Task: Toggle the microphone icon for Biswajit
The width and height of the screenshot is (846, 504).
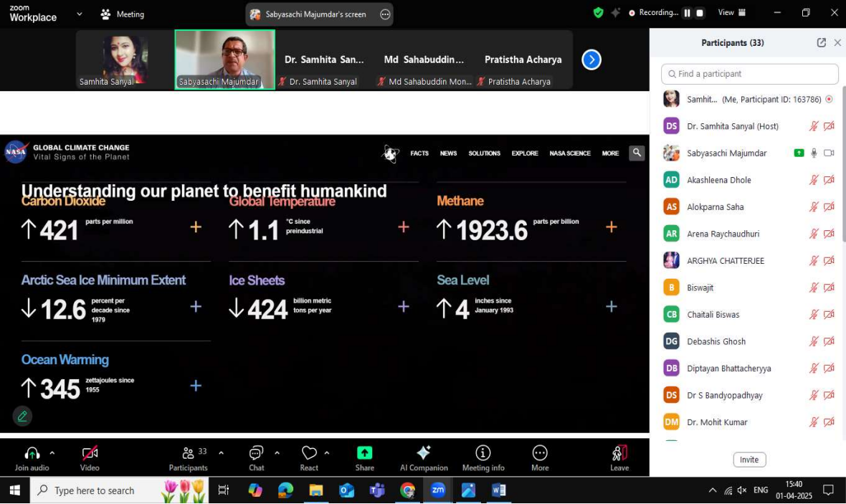Action: [x=814, y=287]
